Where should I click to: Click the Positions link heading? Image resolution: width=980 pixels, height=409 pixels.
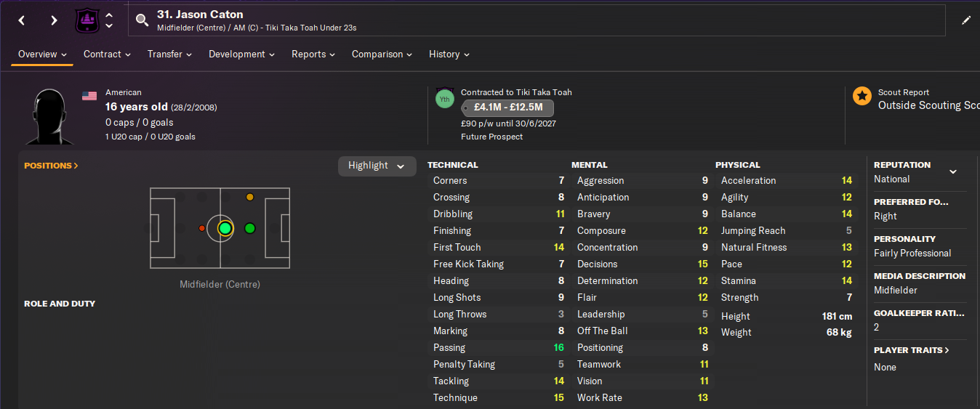coord(51,166)
